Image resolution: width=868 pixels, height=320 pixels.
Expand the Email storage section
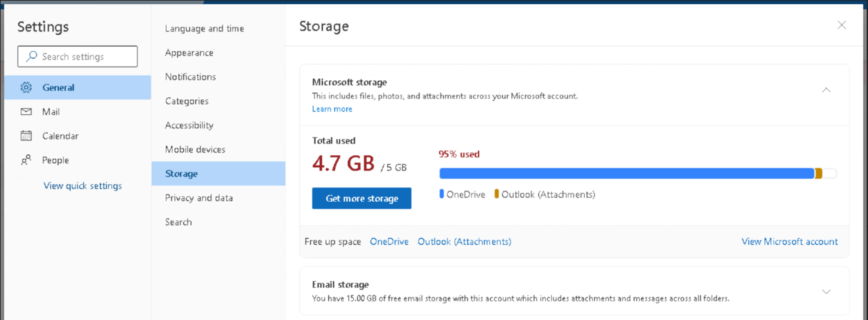[826, 292]
